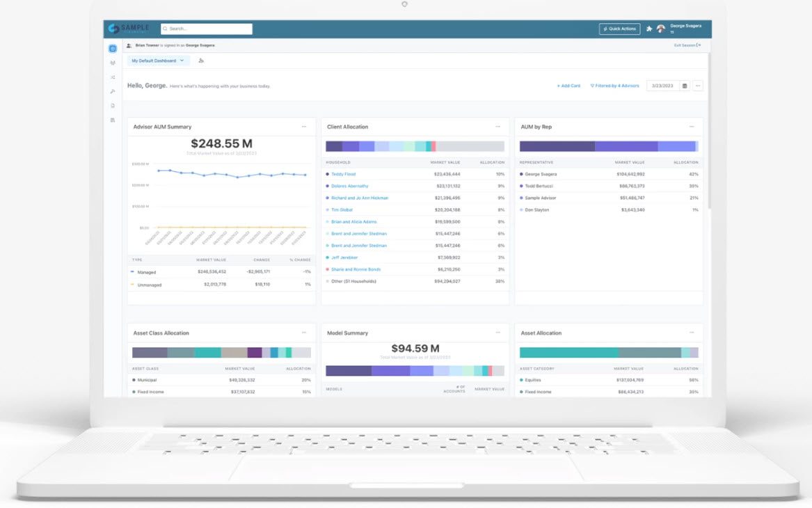The height and width of the screenshot is (508, 812).
Task: Open dashboard more options beside date field
Action: click(698, 86)
